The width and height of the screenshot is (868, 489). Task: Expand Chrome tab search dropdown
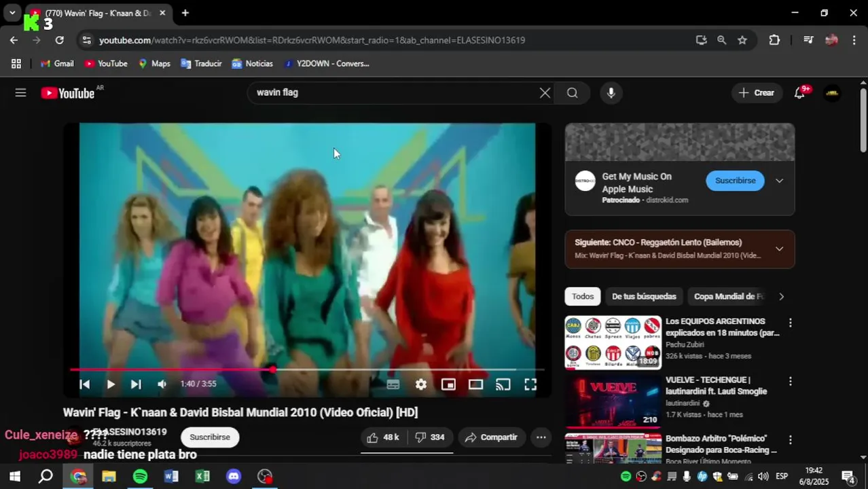(12, 13)
